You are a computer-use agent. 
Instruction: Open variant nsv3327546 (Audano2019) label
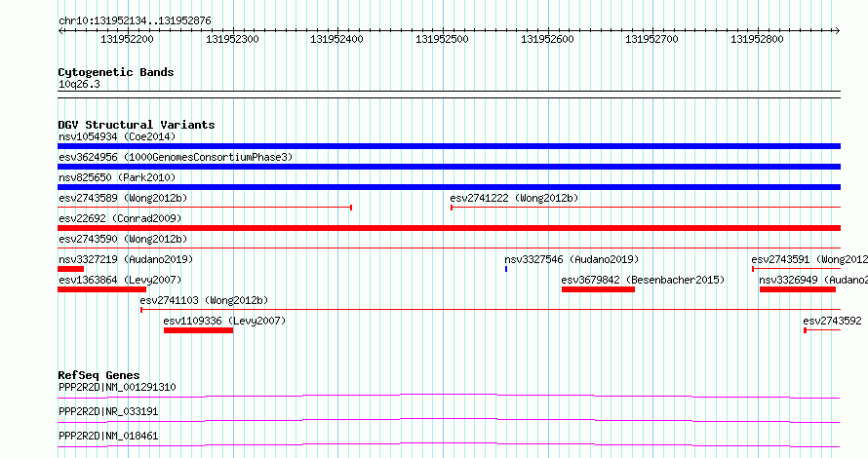pyautogui.click(x=572, y=259)
